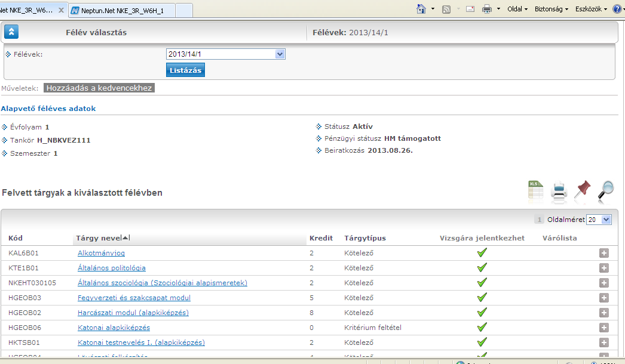Click green checkmark in Alkotmányjog row
This screenshot has width=625, height=364.
coord(482,252)
